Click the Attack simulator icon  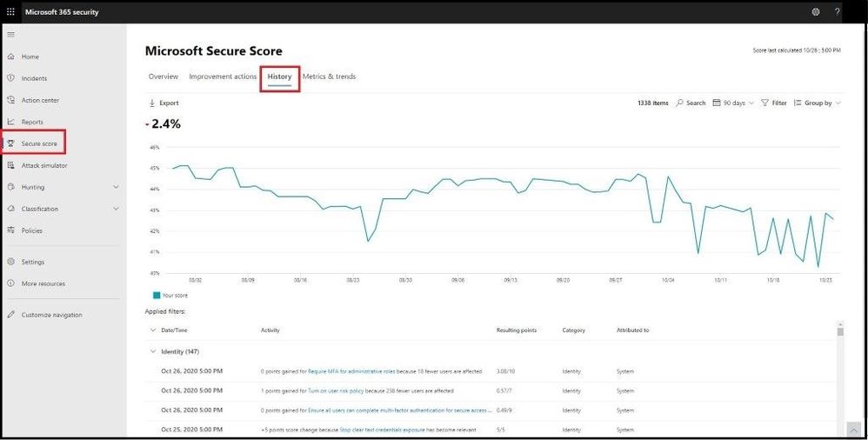[x=11, y=165]
